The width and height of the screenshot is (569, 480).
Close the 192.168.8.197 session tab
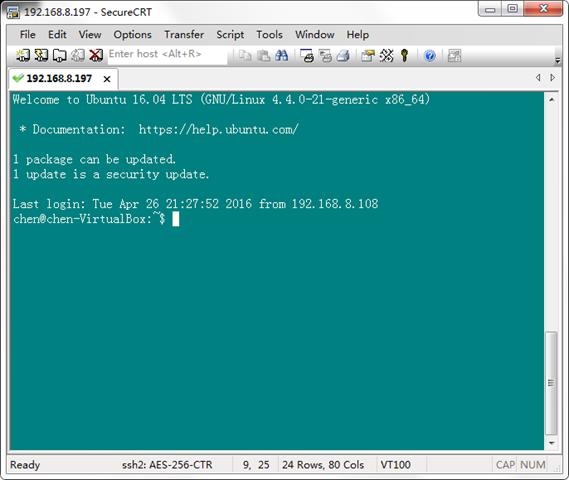click(107, 79)
